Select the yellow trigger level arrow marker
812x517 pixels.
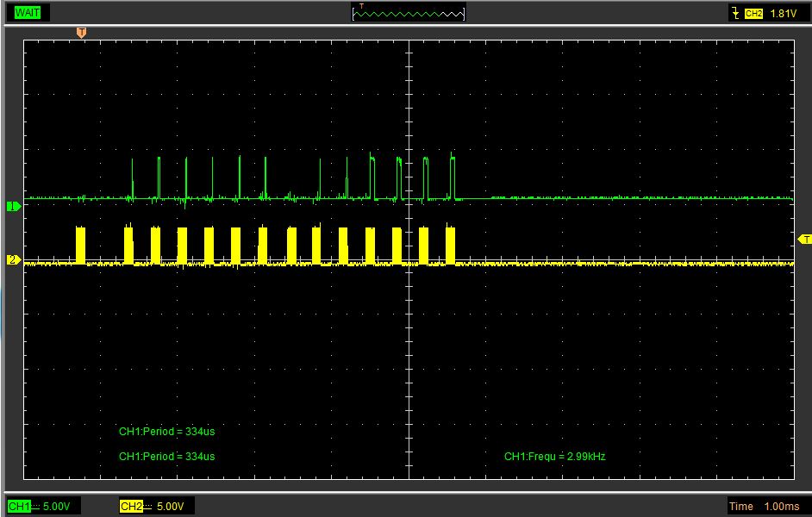(805, 239)
